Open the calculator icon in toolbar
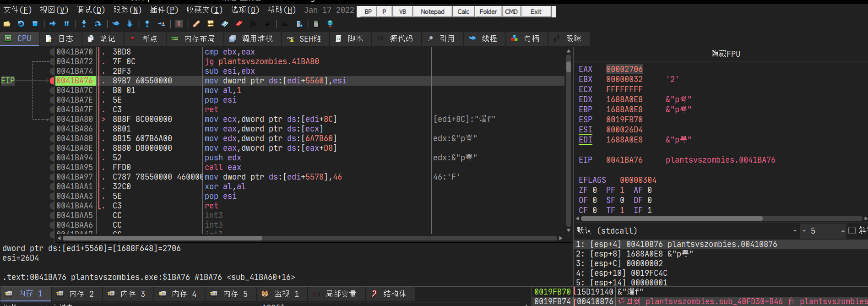This screenshot has width=868, height=306. (316, 24)
